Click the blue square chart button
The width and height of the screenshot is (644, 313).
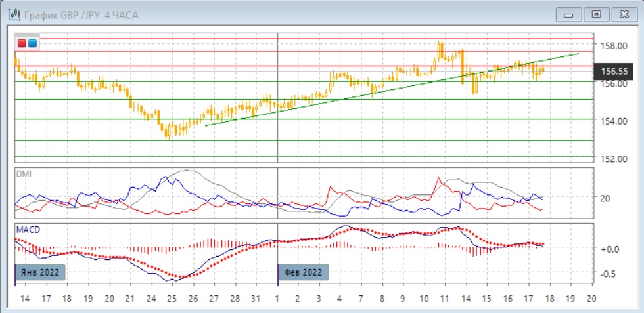(32, 43)
